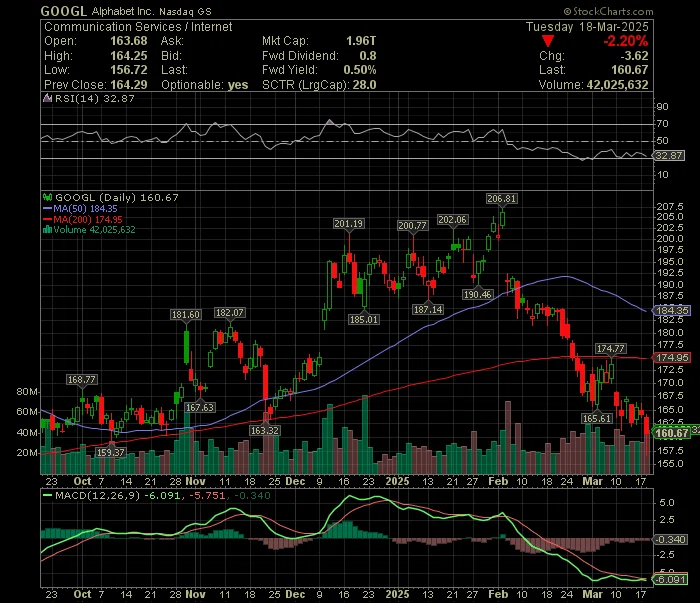Click the MA(200) 174.95 legend text
The width and height of the screenshot is (700, 603).
[88, 219]
